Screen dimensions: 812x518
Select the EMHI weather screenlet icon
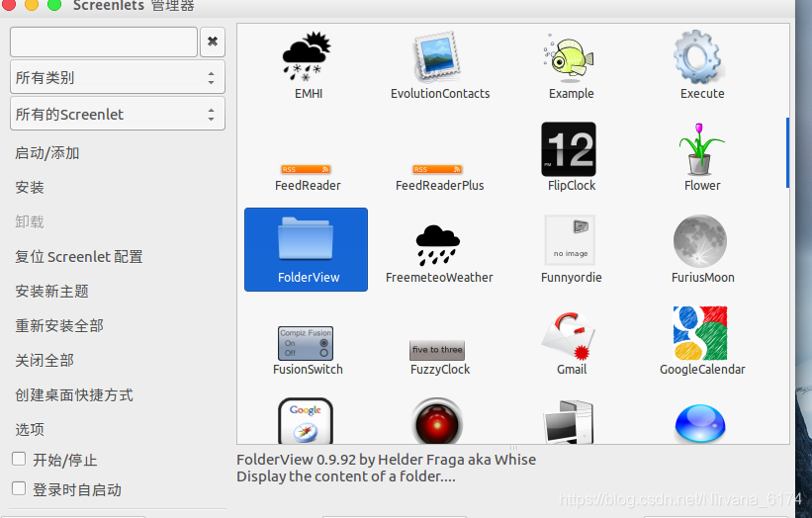[x=308, y=57]
